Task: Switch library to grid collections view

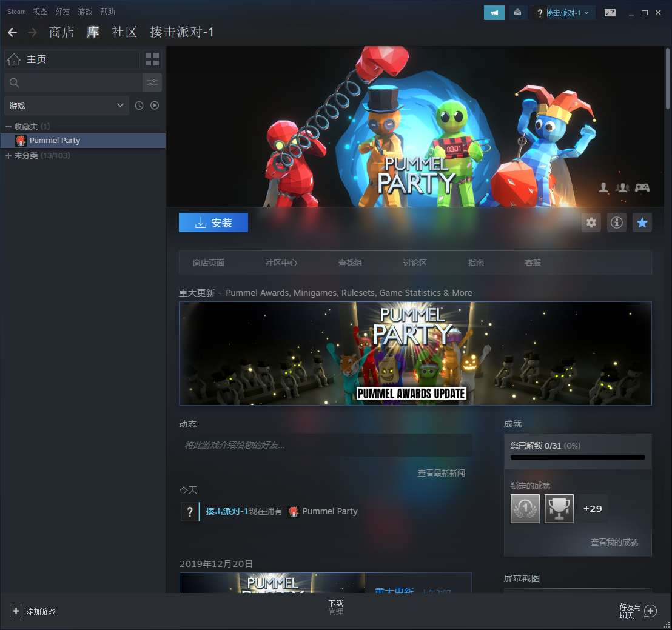Action: tap(152, 59)
